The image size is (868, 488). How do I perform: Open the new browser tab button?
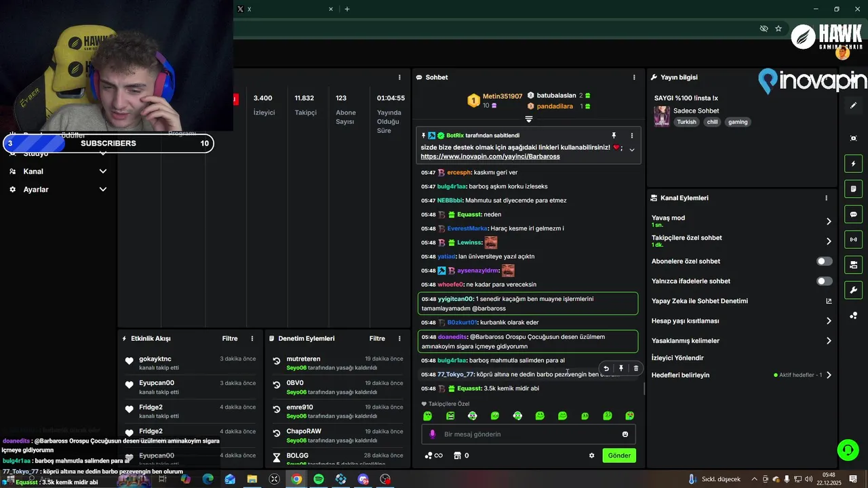pos(347,9)
